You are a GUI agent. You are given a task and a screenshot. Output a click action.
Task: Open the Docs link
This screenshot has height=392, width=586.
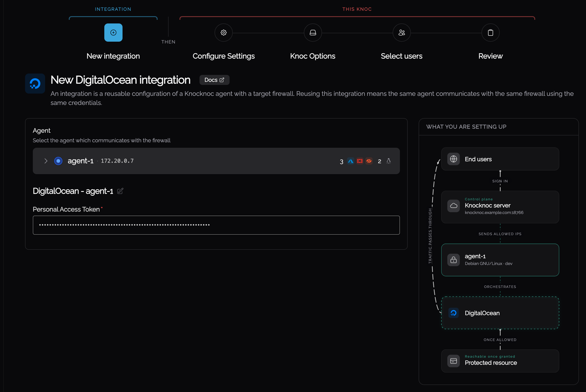[x=214, y=80]
